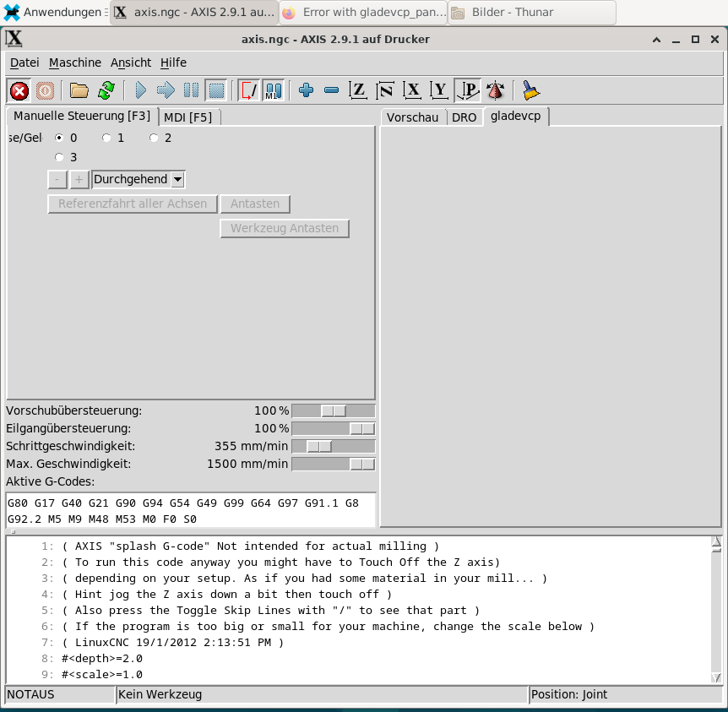This screenshot has width=728, height=712.
Task: Execute next line with step arrow icon
Action: coord(166,90)
